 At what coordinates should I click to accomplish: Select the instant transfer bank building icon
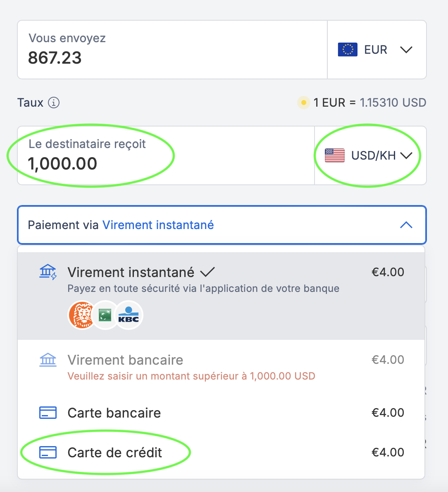point(49,272)
